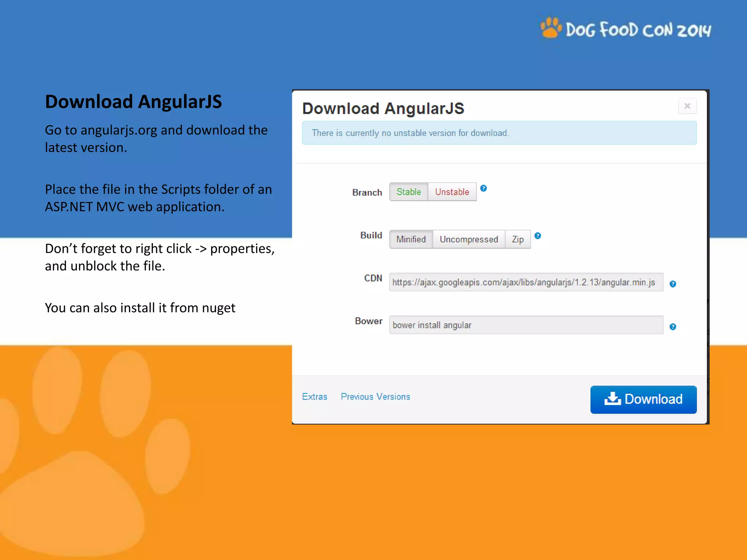Click the Dog Food Con paw logo
The height and width of the screenshot is (560, 747).
coord(550,28)
